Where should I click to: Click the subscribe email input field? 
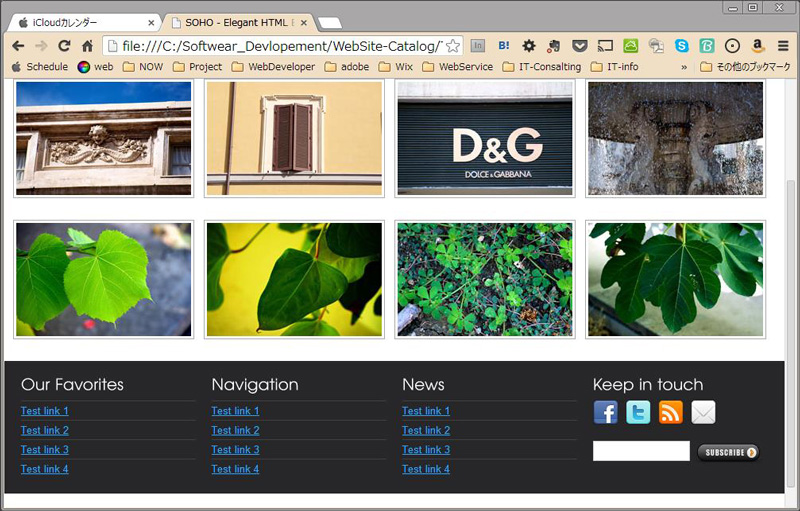click(x=641, y=451)
